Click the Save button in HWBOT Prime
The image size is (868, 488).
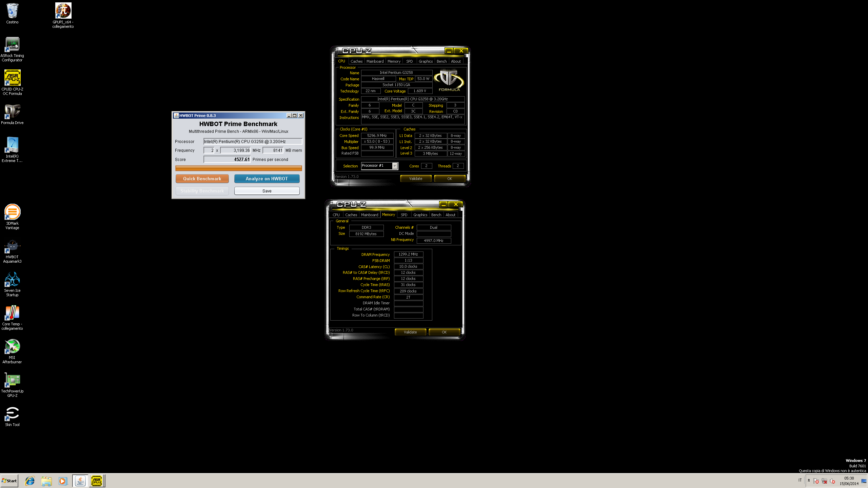pos(267,191)
